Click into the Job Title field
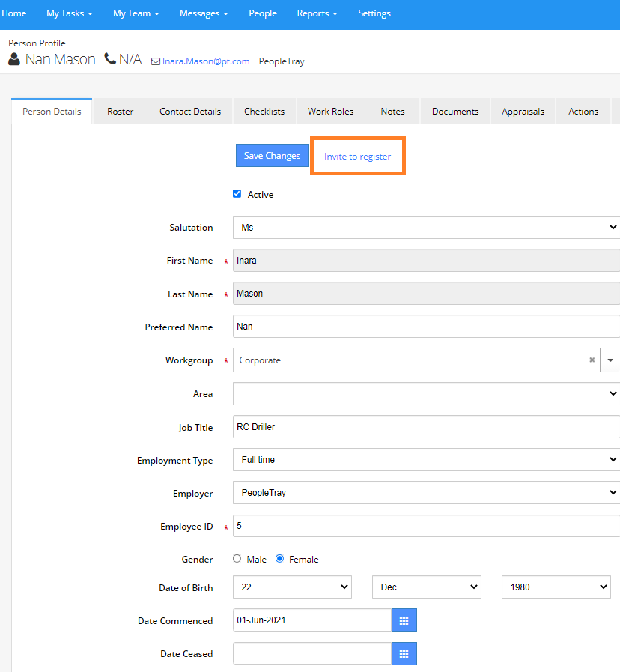 425,427
